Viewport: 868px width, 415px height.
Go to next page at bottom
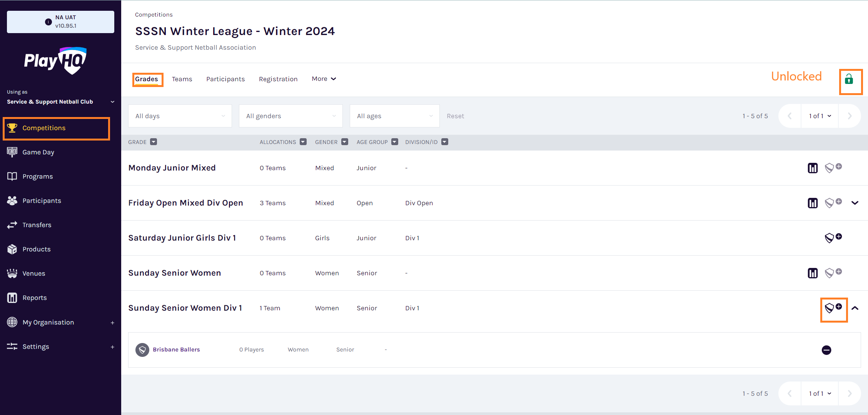(850, 393)
